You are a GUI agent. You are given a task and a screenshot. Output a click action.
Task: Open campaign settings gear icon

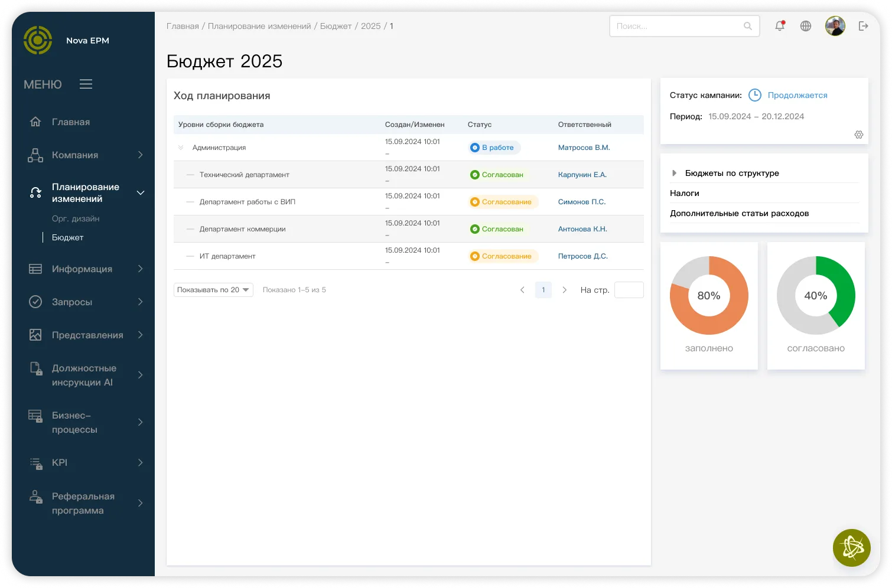858,135
